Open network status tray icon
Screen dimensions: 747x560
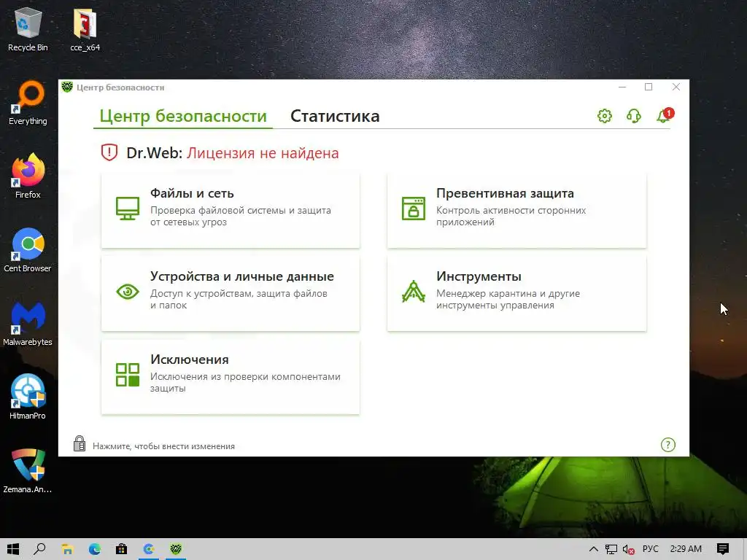click(611, 549)
